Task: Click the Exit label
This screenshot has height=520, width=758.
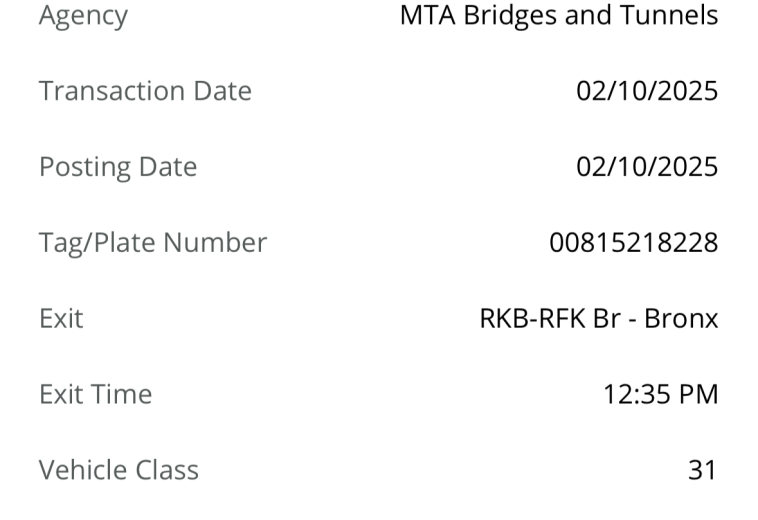Action: pyautogui.click(x=61, y=318)
